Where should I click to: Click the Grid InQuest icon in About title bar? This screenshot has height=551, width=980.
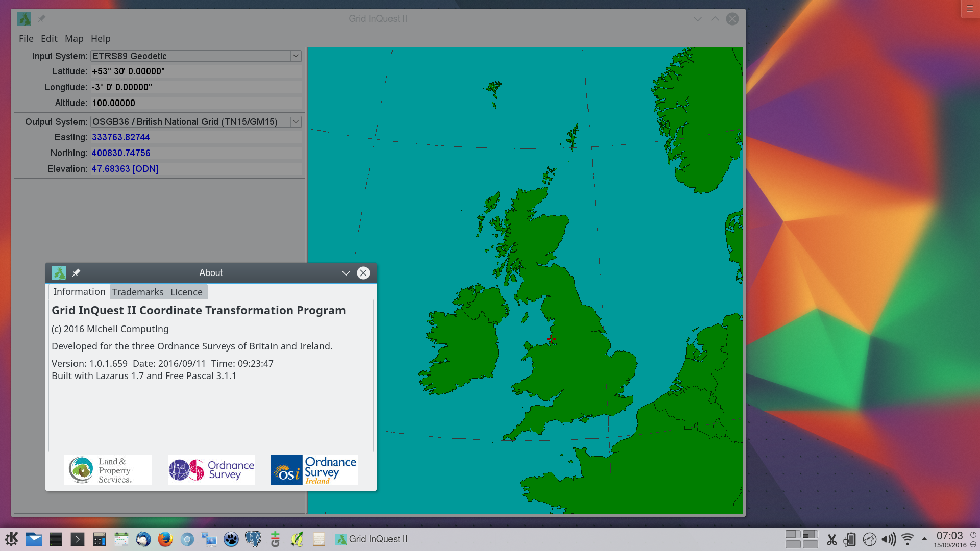coord(59,273)
